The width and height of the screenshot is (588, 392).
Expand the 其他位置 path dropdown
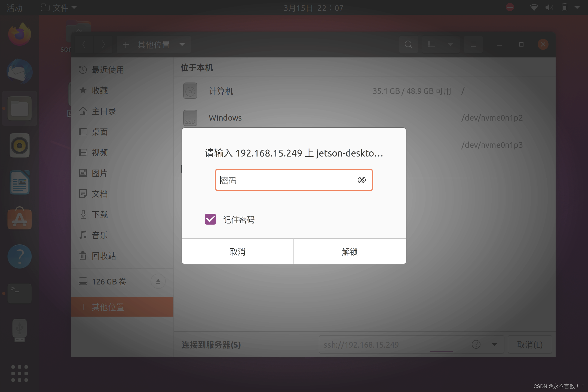(x=182, y=45)
